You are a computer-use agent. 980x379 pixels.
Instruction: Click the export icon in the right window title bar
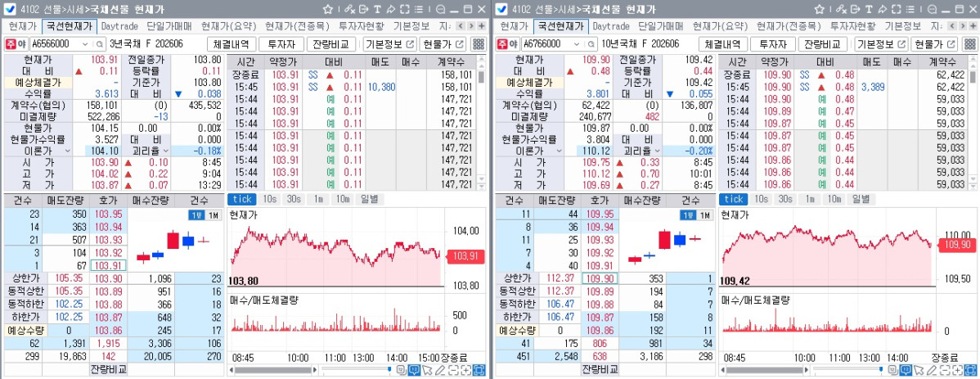pyautogui.click(x=855, y=9)
